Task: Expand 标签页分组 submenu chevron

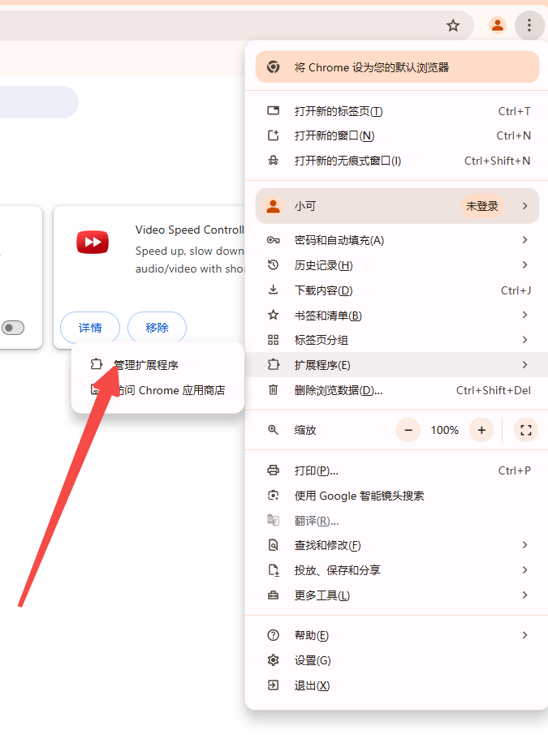Action: (524, 340)
